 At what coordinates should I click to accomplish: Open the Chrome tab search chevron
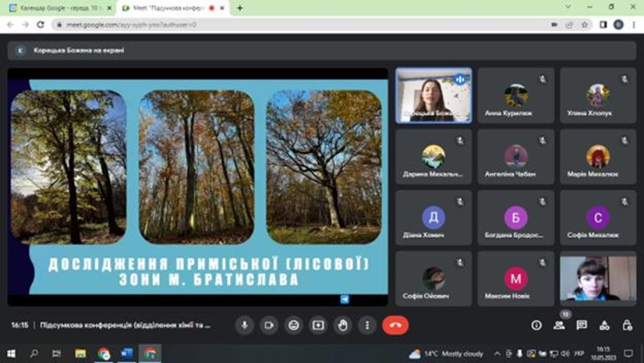[x=568, y=8]
